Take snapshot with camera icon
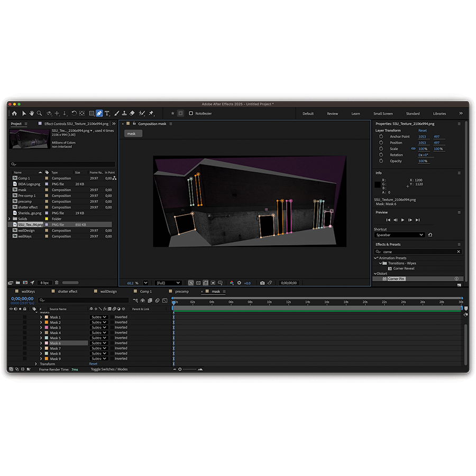 (x=262, y=283)
